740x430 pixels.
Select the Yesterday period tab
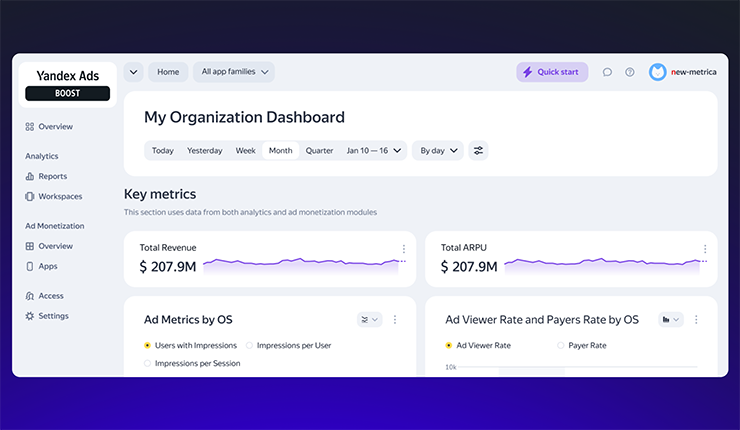point(204,151)
